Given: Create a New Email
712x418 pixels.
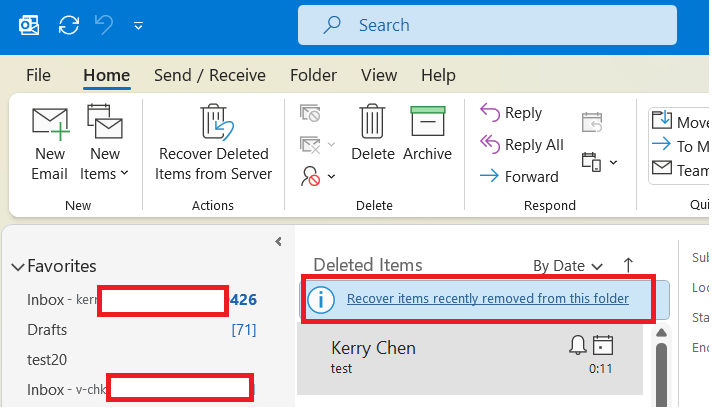Looking at the screenshot, I should click(x=50, y=143).
